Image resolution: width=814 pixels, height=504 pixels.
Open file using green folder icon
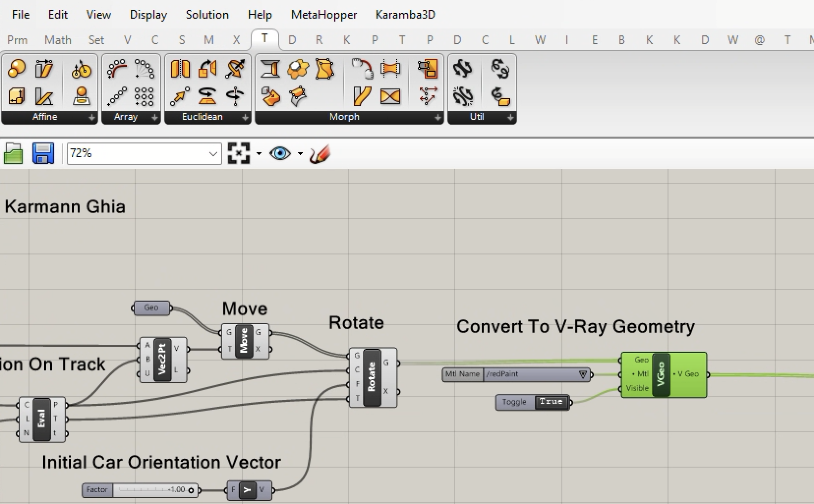[x=13, y=154]
